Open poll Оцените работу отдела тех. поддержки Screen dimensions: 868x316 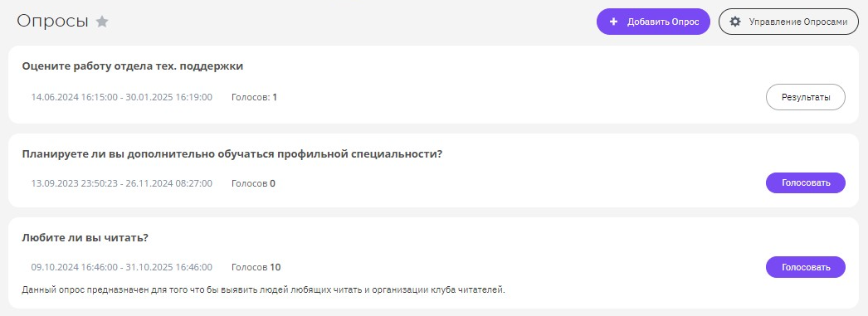[133, 66]
